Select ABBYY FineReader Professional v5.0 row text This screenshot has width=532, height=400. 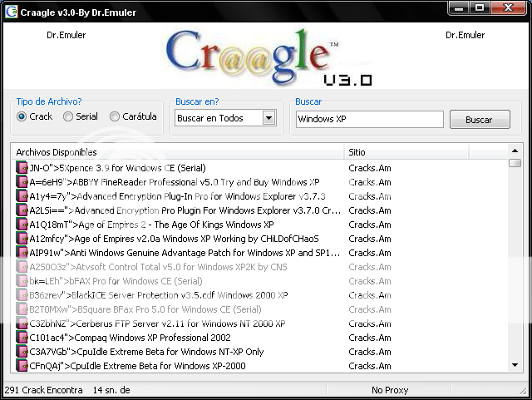click(x=175, y=182)
